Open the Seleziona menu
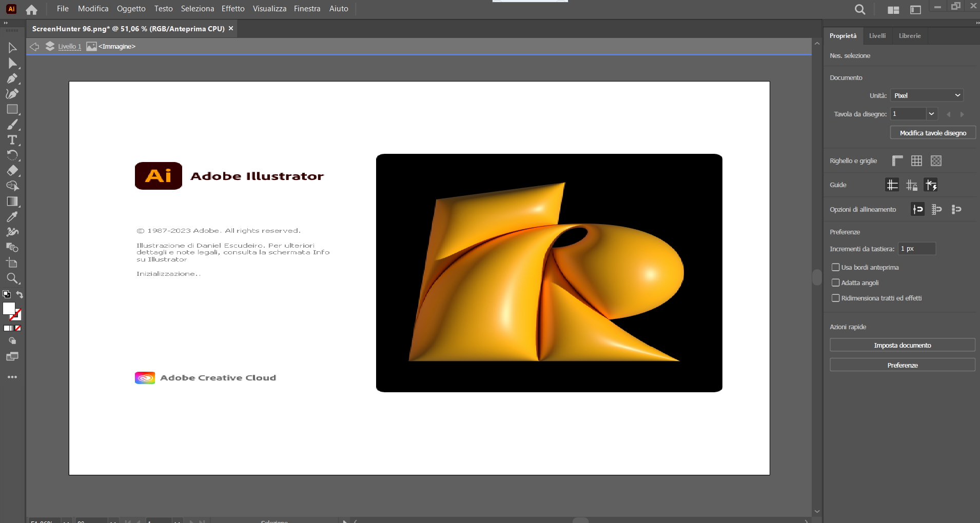Viewport: 980px width, 523px height. (198, 9)
